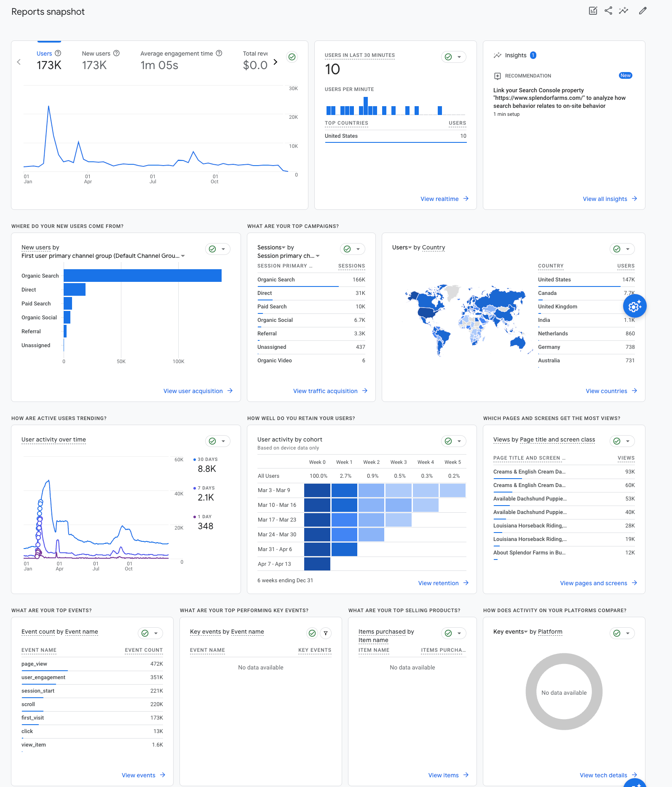Click green check status on overview card
Screen dimensions: 672x787
point(292,56)
